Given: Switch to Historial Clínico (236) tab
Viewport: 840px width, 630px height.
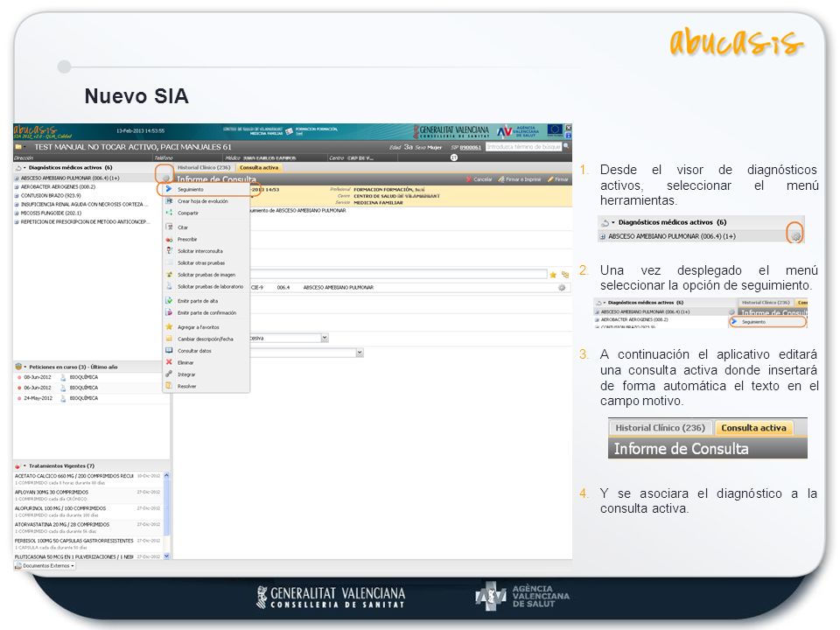Looking at the screenshot, I should [204, 168].
